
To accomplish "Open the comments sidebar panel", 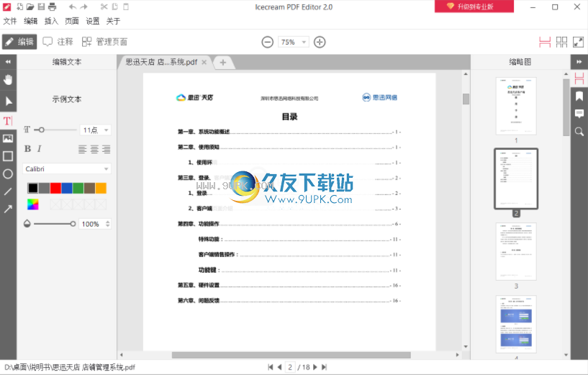I will pyautogui.click(x=579, y=114).
